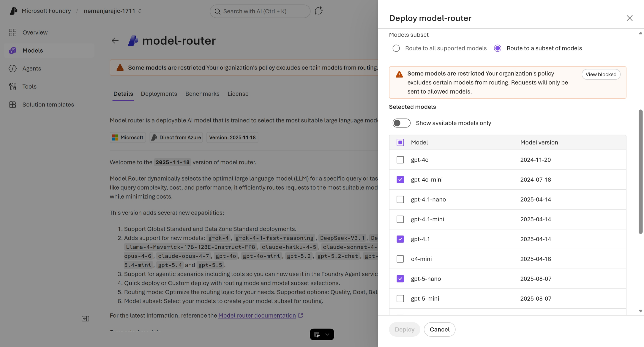Click the scroll down arrow in deploy panel

(x=640, y=311)
